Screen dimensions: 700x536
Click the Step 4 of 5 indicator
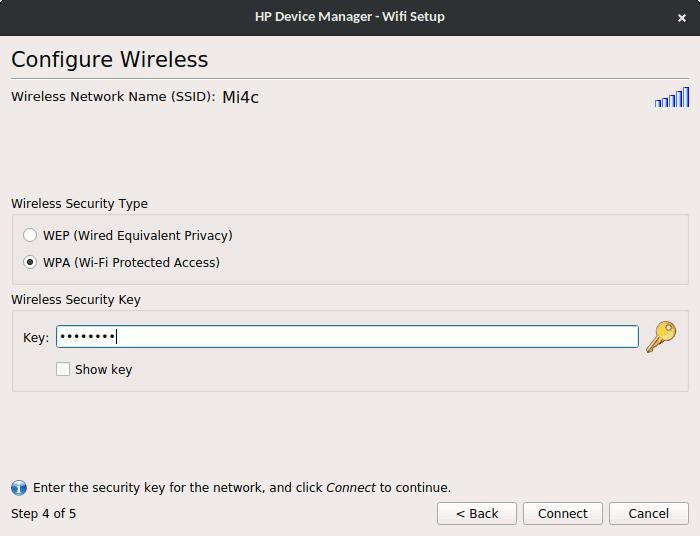coord(43,514)
